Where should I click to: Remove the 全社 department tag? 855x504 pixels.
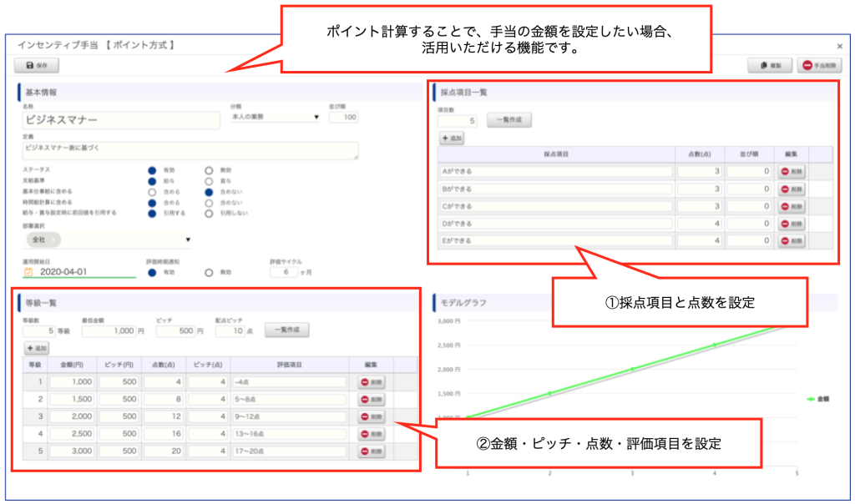[52, 239]
